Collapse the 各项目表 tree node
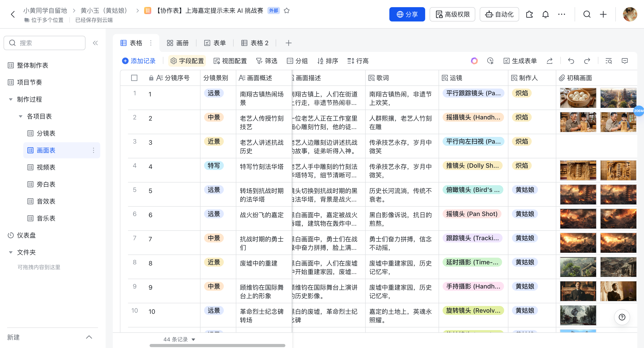The image size is (644, 348). pyautogui.click(x=21, y=116)
